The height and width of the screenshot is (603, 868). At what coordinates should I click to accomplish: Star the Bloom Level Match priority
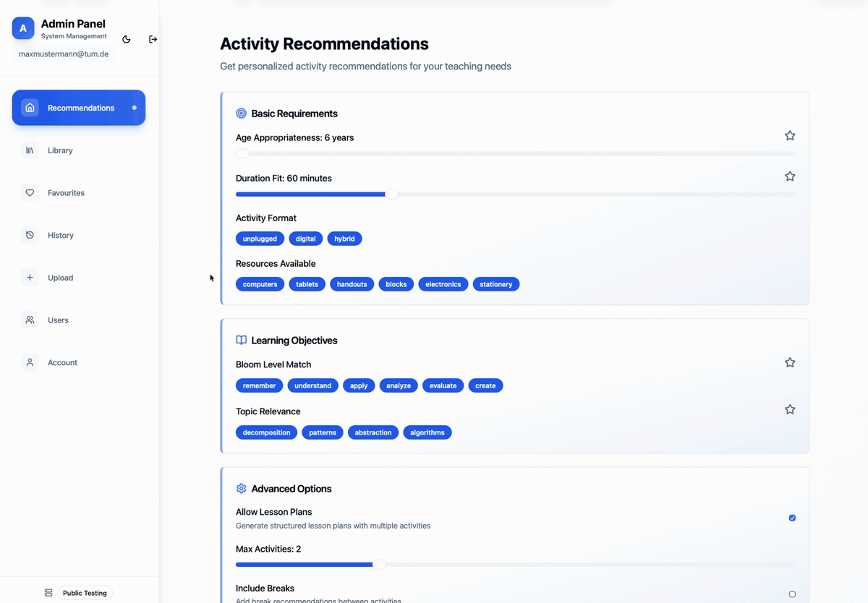click(790, 363)
